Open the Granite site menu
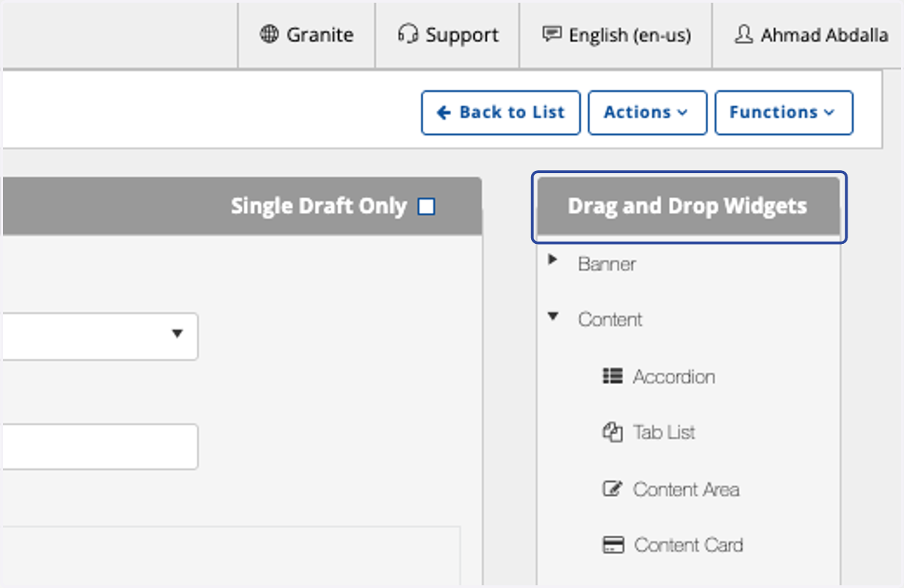 (307, 35)
